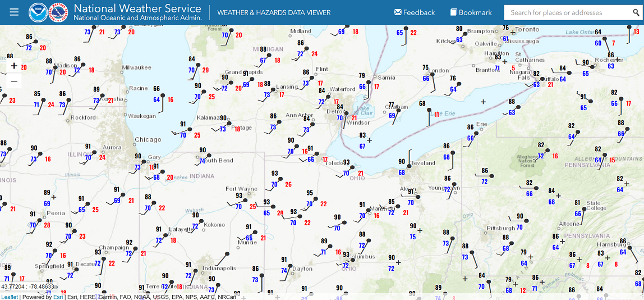Viewport: 644px width, 300px height.
Task: Click the search magnifier icon
Action: (x=636, y=12)
